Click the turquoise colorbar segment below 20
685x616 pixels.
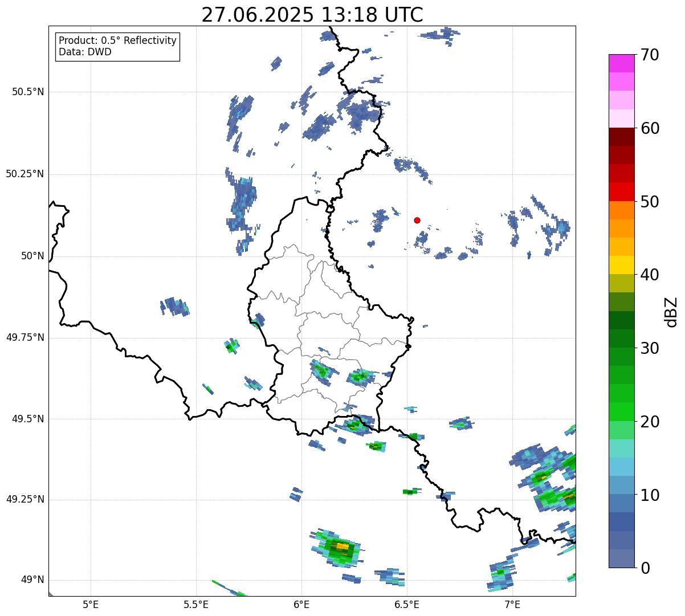(622, 448)
